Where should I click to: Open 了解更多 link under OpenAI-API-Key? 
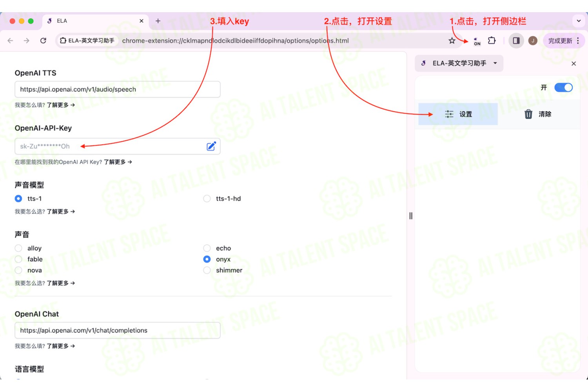(x=118, y=162)
